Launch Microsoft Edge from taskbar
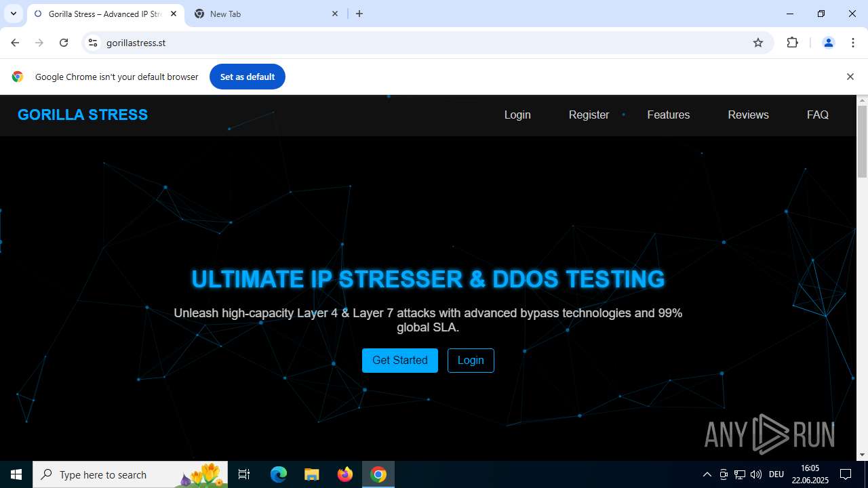 [279, 474]
